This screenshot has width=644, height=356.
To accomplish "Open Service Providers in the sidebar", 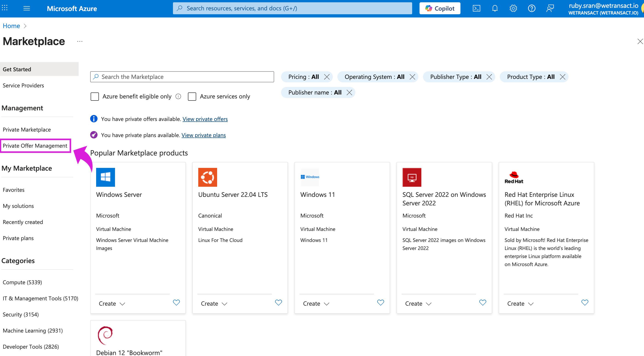I will pos(23,85).
